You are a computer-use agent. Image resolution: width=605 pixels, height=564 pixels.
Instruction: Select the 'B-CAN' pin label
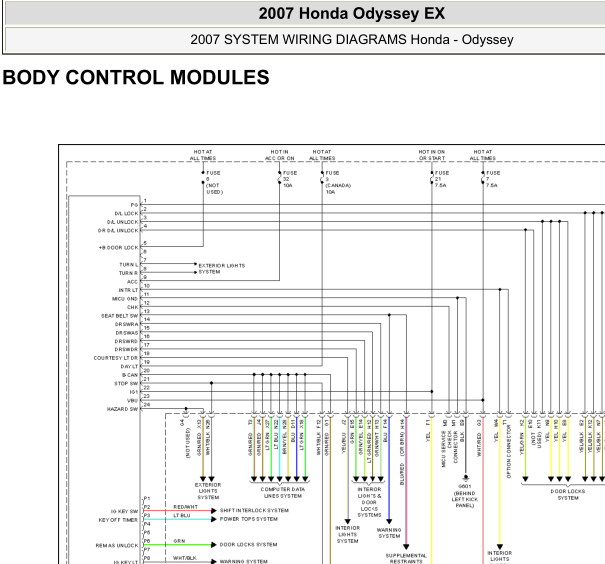(x=130, y=375)
